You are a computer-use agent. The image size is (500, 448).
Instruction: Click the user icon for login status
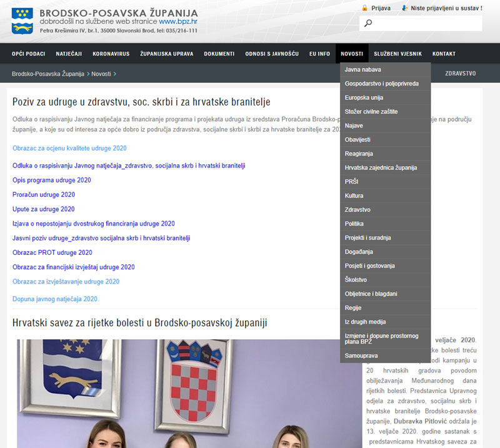point(406,8)
